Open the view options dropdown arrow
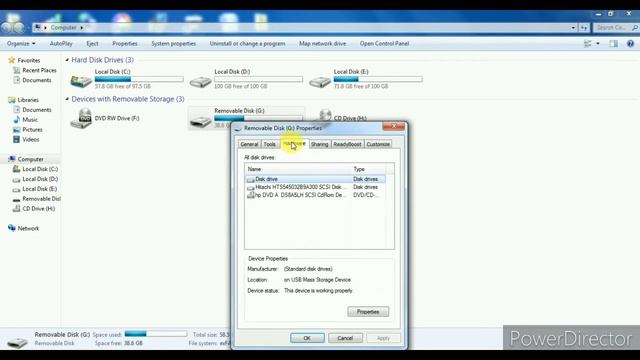640x360 pixels. (x=598, y=44)
